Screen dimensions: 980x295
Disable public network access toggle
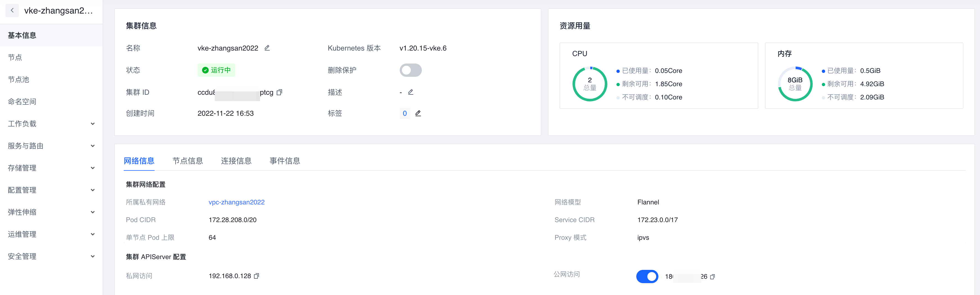tap(647, 276)
